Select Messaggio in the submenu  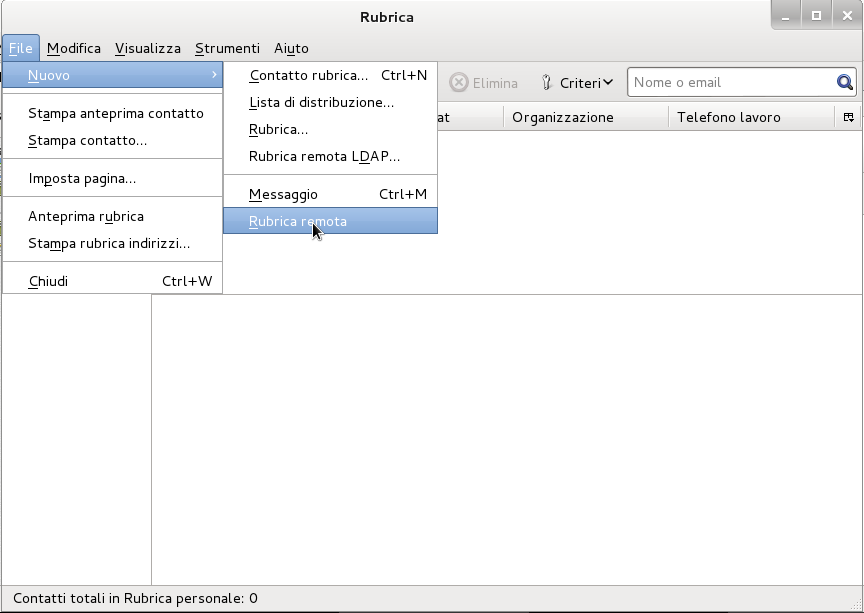[x=283, y=194]
